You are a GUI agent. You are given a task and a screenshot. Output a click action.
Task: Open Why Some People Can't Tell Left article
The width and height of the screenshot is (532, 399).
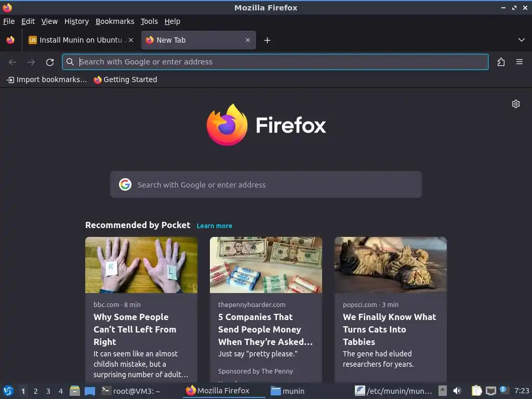(135, 329)
